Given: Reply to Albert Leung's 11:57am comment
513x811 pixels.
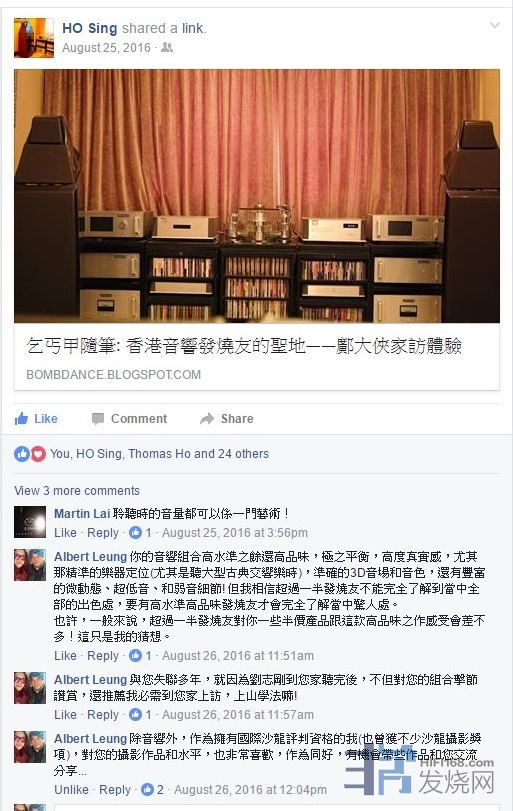Looking at the screenshot, I should 103,714.
